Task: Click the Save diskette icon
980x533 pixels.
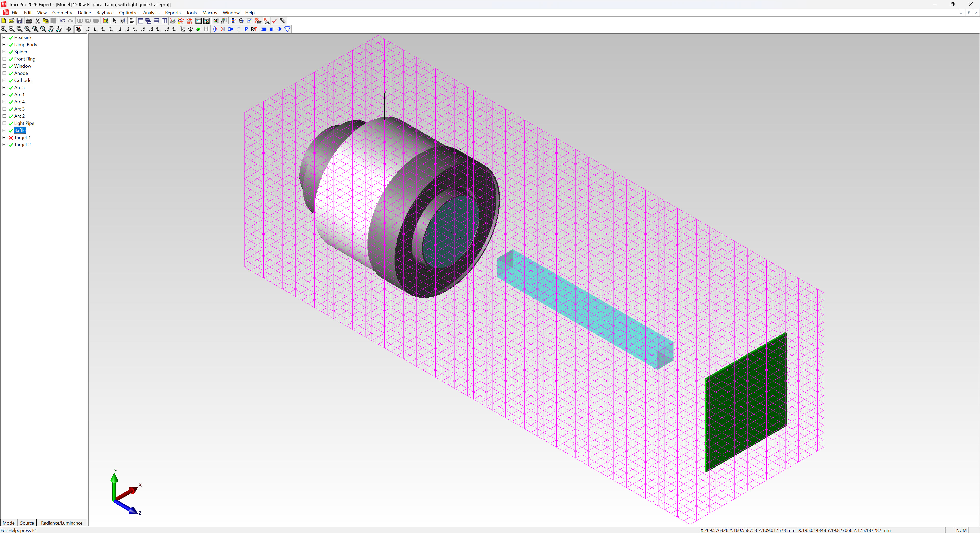Action: 19,20
